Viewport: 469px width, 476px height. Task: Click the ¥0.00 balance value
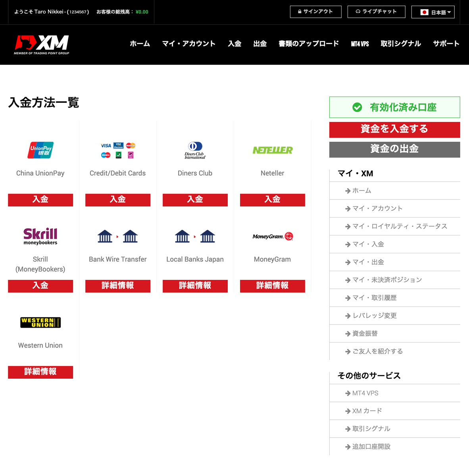coord(142,12)
